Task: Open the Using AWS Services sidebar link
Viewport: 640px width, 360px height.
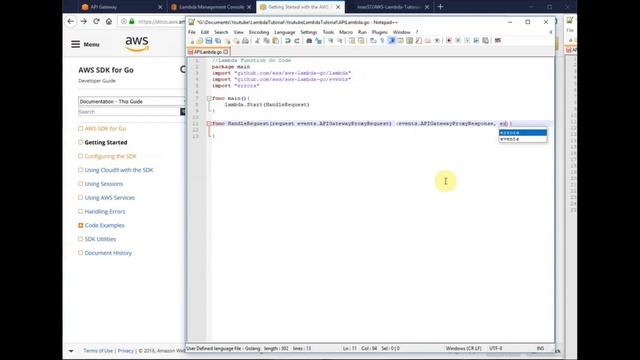Action: (109, 198)
